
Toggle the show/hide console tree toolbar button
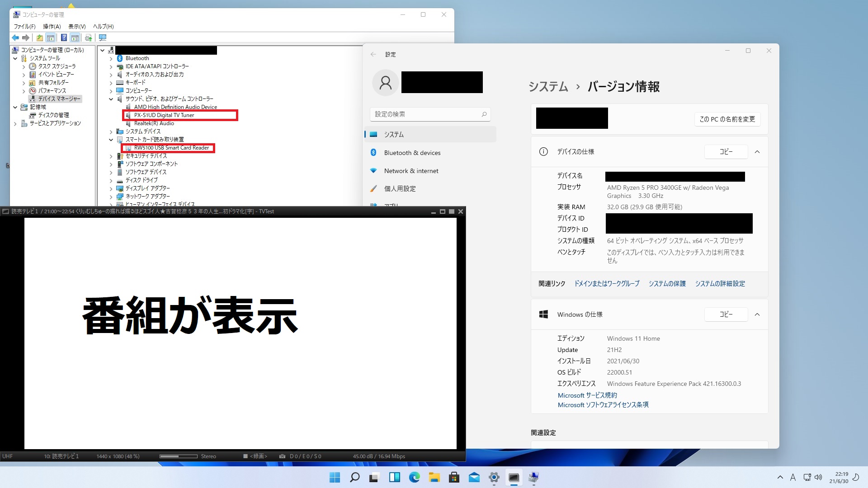pyautogui.click(x=51, y=38)
